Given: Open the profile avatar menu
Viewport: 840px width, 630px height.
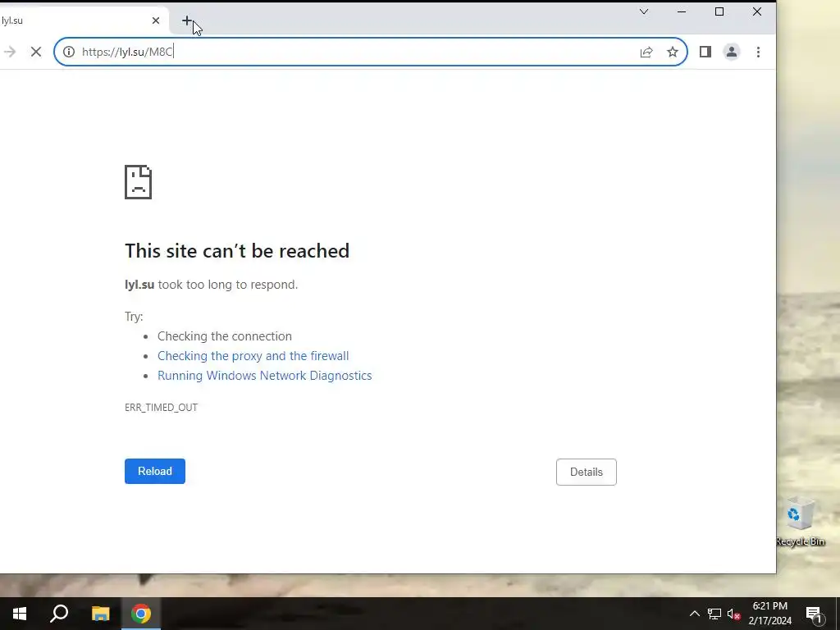Looking at the screenshot, I should 731,52.
